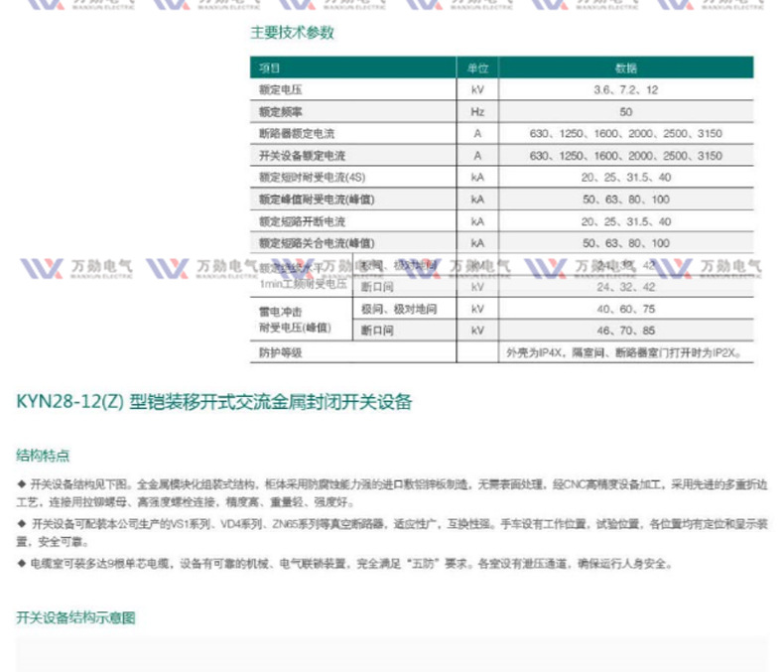Screen dimensions: 784x672
Task: Click the value 40、60、75
Action: pos(626,309)
